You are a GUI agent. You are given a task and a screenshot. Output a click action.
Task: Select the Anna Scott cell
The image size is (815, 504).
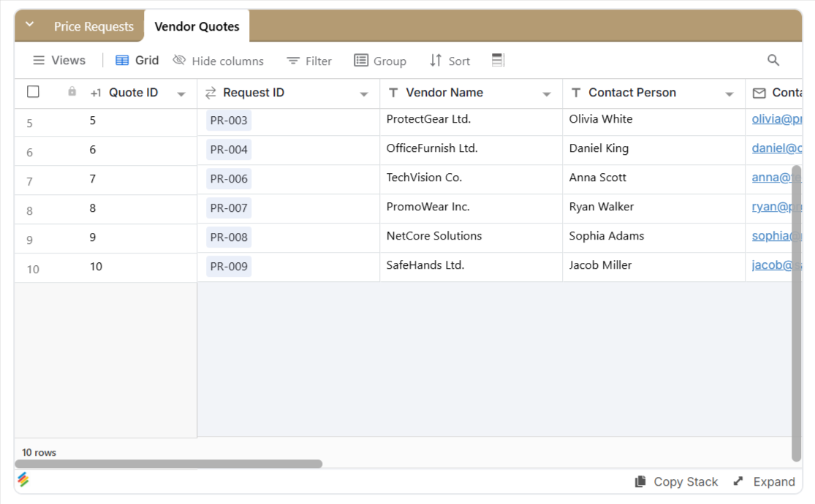coord(654,180)
